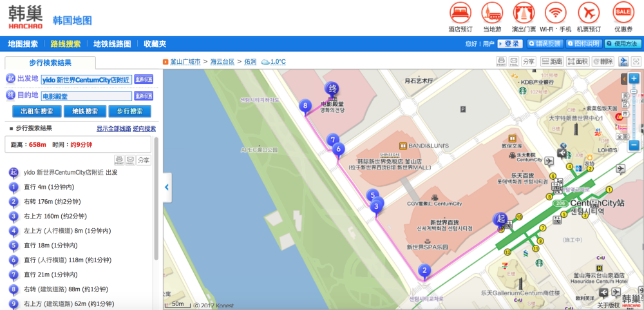Open 路线搜索 route search tab
Screen dimensions: 644x310
66,44
